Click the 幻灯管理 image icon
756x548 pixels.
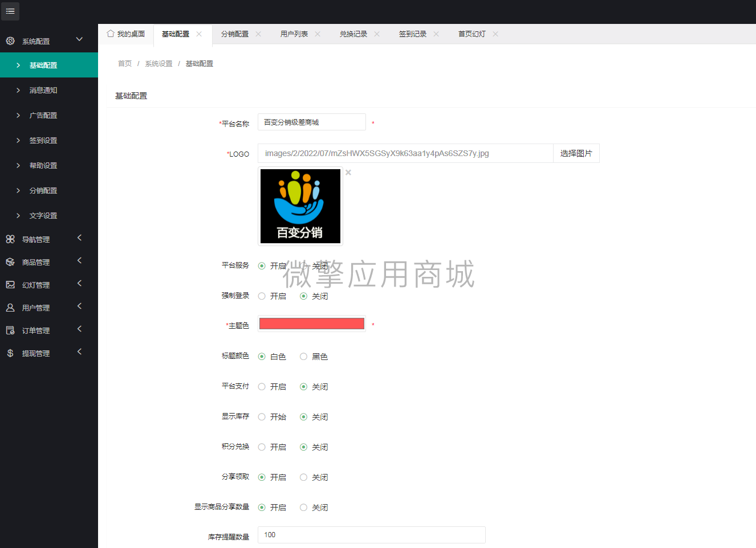pyautogui.click(x=10, y=285)
